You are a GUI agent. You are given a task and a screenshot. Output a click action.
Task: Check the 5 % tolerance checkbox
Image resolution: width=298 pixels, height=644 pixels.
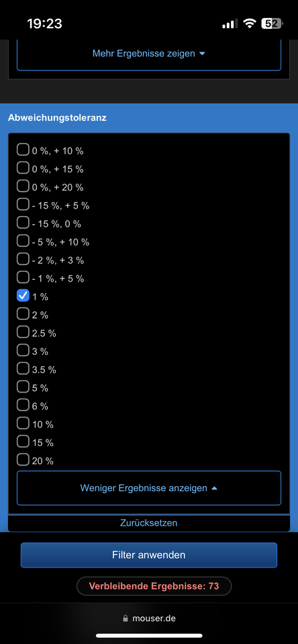click(x=23, y=386)
